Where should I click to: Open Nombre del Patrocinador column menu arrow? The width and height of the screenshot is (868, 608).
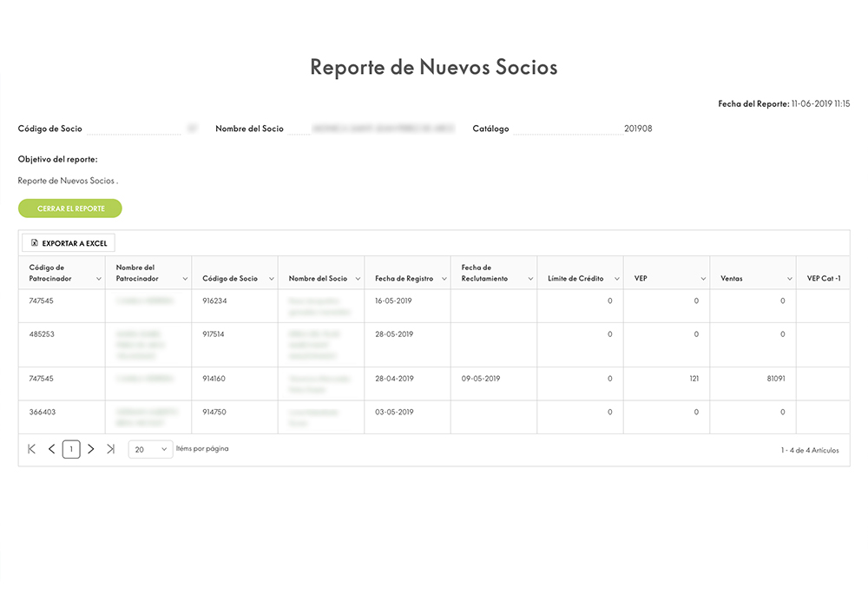pyautogui.click(x=185, y=279)
